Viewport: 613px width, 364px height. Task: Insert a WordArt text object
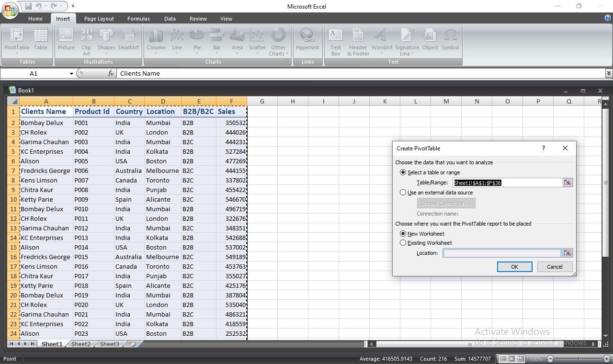tap(382, 41)
